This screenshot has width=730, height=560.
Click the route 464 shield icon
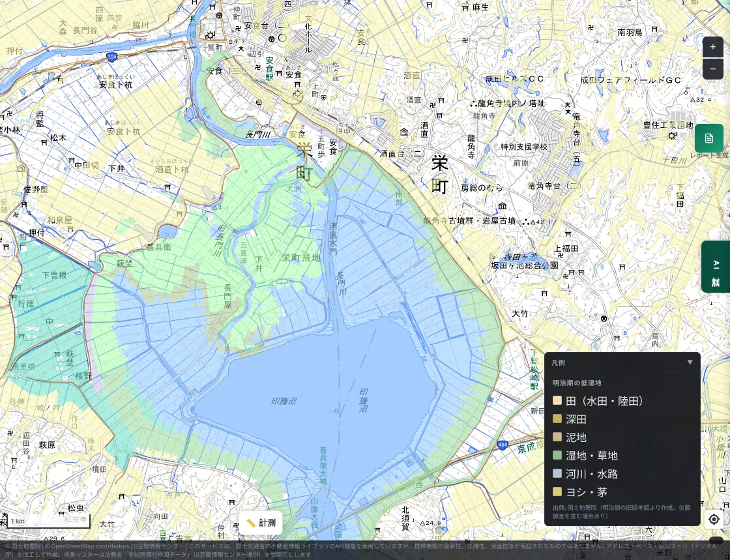click(x=502, y=445)
